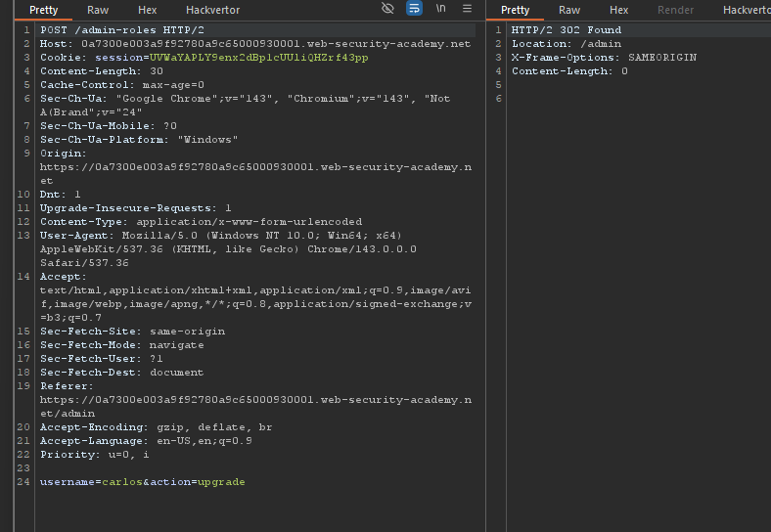Click the Accept: header name
The height and width of the screenshot is (532, 771).
pyautogui.click(x=63, y=277)
